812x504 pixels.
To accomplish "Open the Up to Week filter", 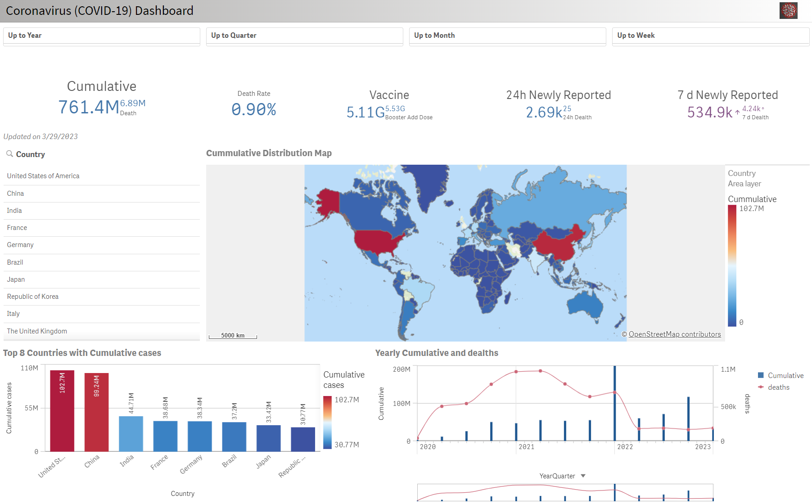I will tap(711, 36).
